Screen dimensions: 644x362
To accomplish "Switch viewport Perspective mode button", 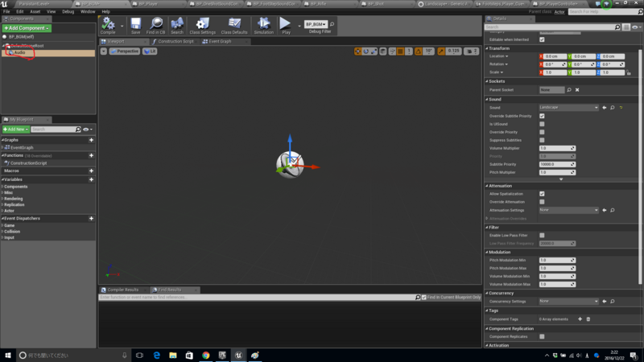I will tap(125, 51).
